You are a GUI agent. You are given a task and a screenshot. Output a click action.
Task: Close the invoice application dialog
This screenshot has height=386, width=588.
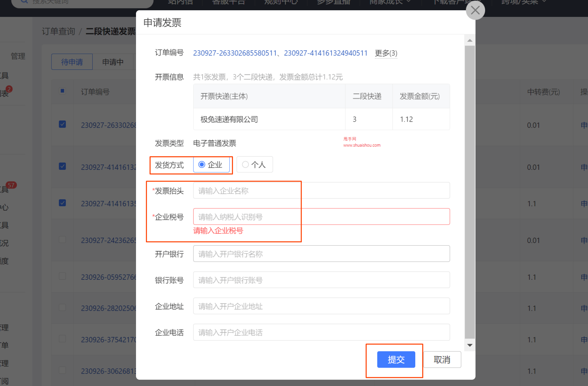(475, 10)
